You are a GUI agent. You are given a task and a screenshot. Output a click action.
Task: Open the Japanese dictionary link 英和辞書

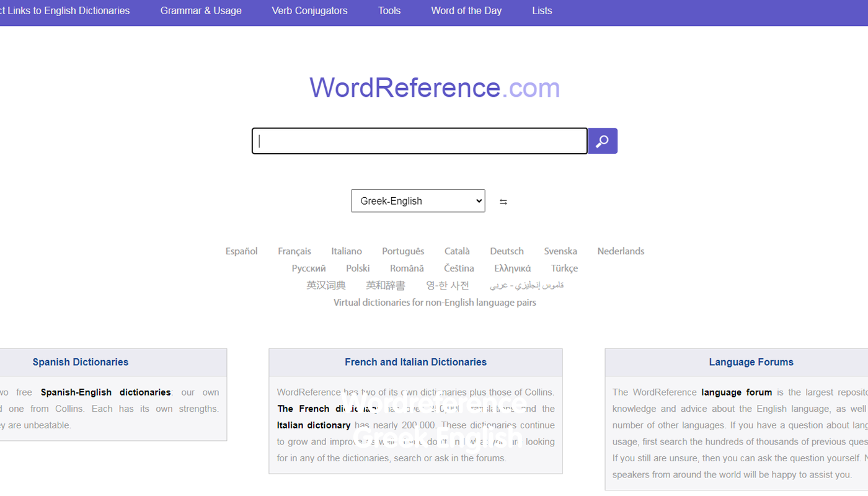(386, 285)
